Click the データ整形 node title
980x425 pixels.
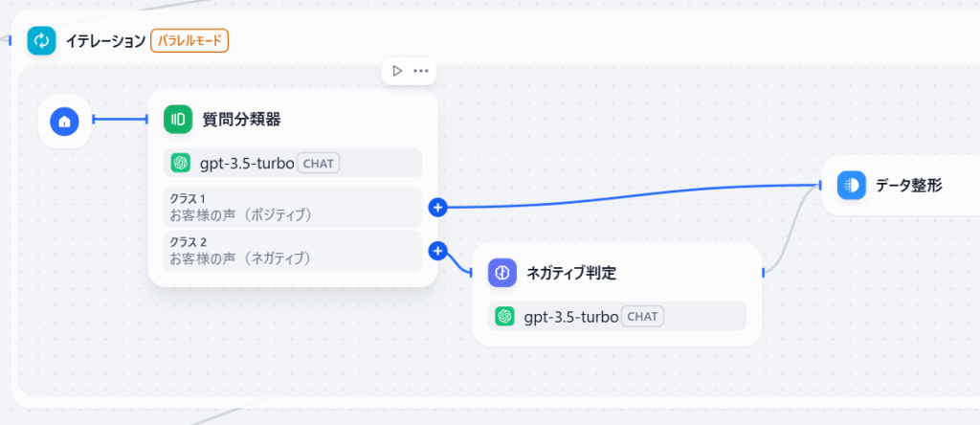point(909,185)
